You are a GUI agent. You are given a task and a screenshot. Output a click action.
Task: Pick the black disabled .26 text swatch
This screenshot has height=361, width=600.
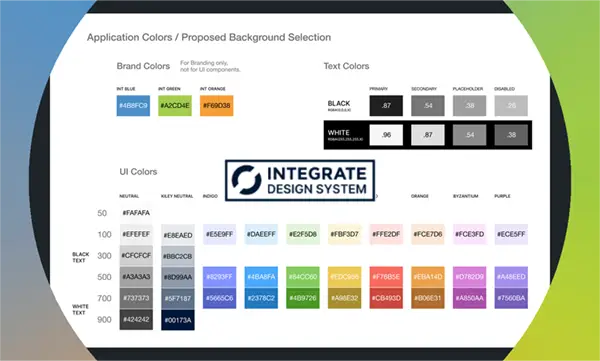[x=511, y=106]
